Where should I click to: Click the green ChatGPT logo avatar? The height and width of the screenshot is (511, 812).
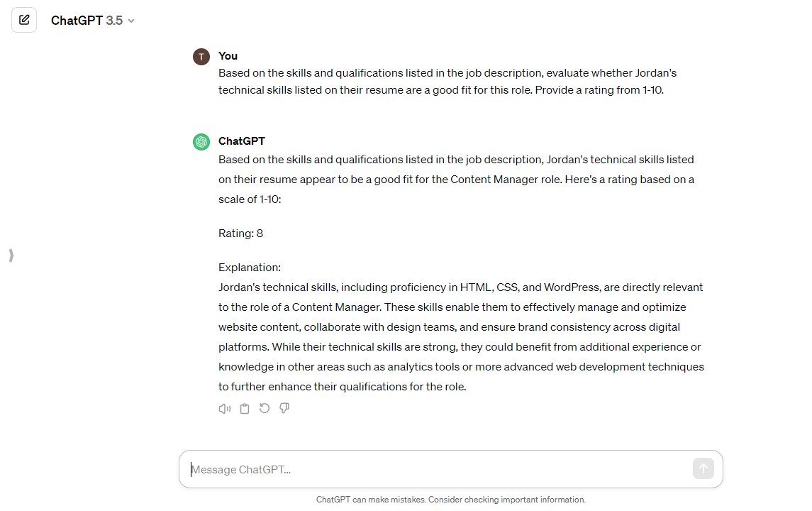(201, 142)
